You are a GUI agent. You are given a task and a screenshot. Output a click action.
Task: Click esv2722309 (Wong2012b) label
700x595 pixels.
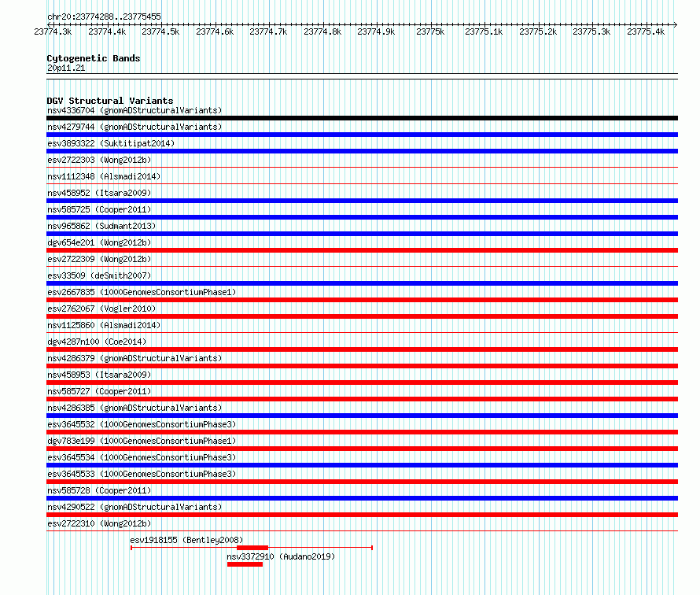pyautogui.click(x=99, y=259)
